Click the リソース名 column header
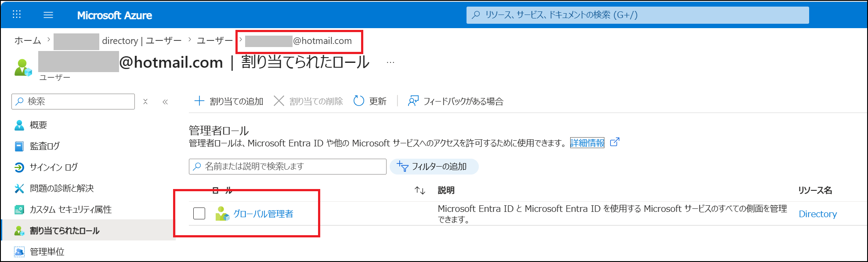The width and height of the screenshot is (868, 262). click(x=815, y=190)
